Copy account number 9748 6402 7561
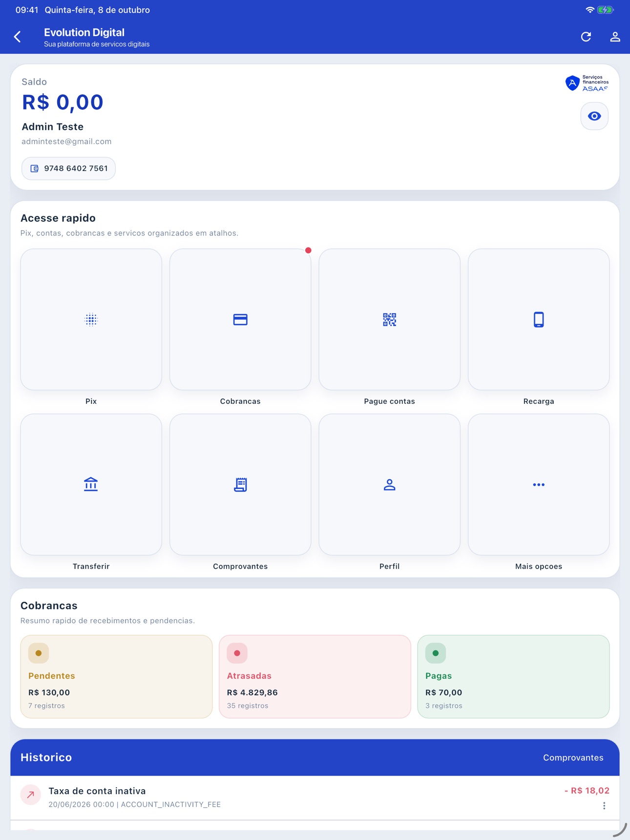The width and height of the screenshot is (630, 840). click(68, 168)
